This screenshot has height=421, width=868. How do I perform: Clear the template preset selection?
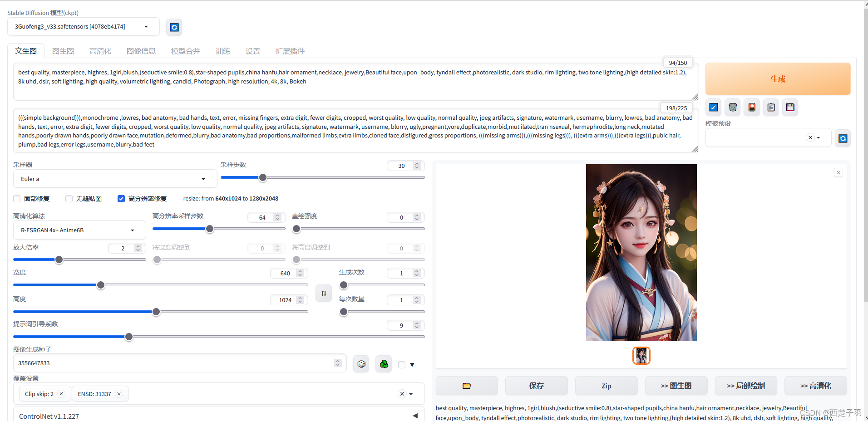(x=810, y=137)
